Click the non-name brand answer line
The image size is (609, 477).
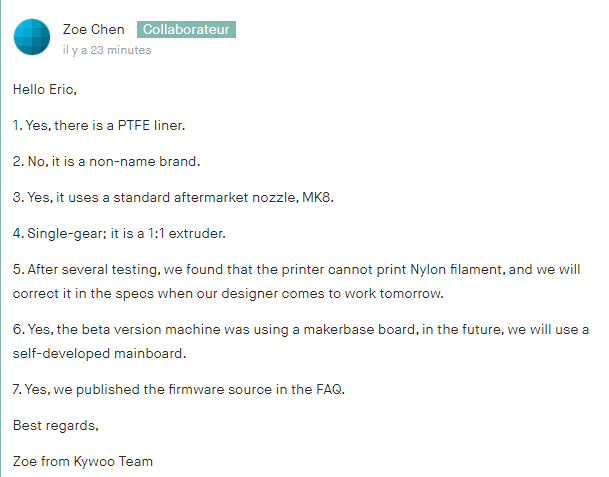pyautogui.click(x=106, y=161)
